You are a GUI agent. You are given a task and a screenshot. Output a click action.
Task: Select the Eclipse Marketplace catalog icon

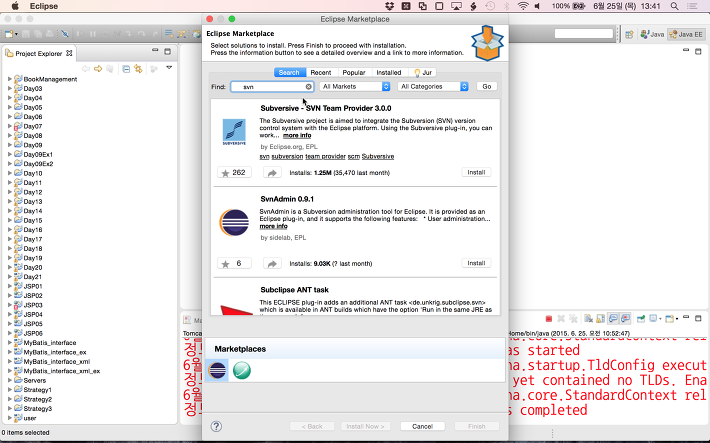click(x=217, y=371)
